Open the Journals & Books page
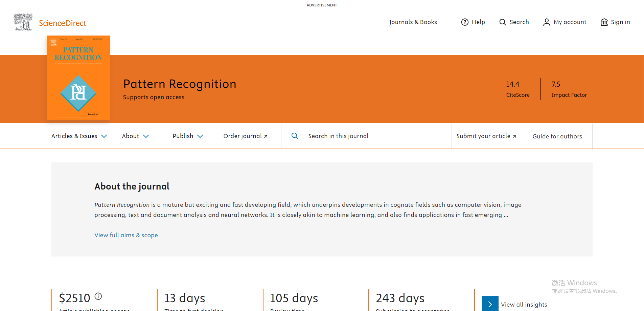 tap(413, 22)
